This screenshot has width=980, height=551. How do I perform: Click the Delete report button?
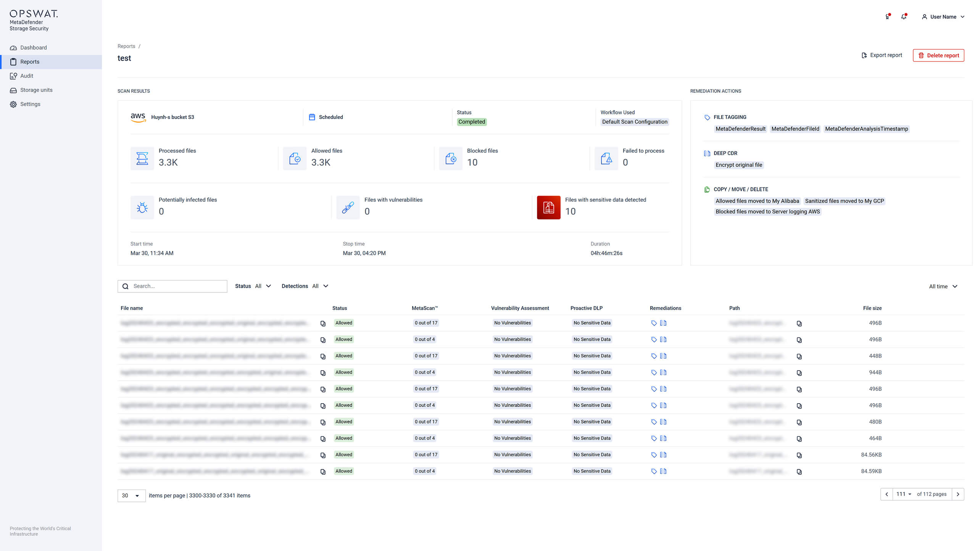click(938, 55)
